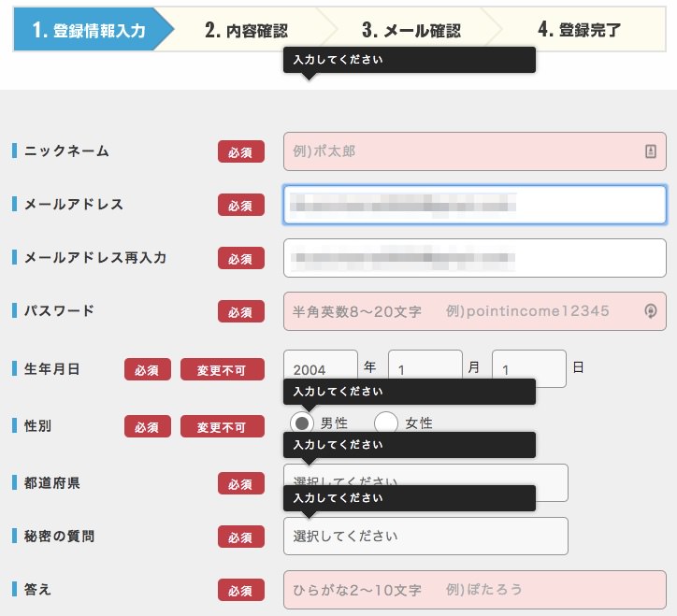
Task: Click step 2. 内容確認
Action: pos(246,30)
